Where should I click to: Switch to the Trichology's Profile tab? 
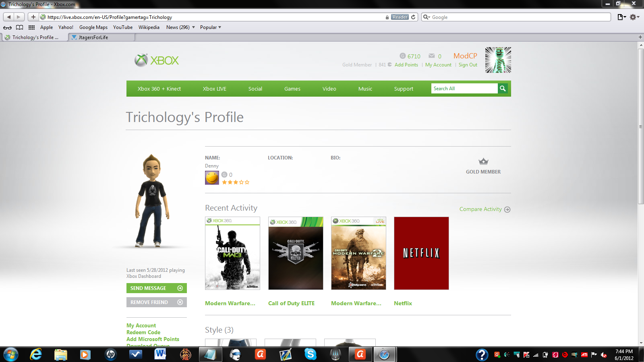click(x=35, y=37)
